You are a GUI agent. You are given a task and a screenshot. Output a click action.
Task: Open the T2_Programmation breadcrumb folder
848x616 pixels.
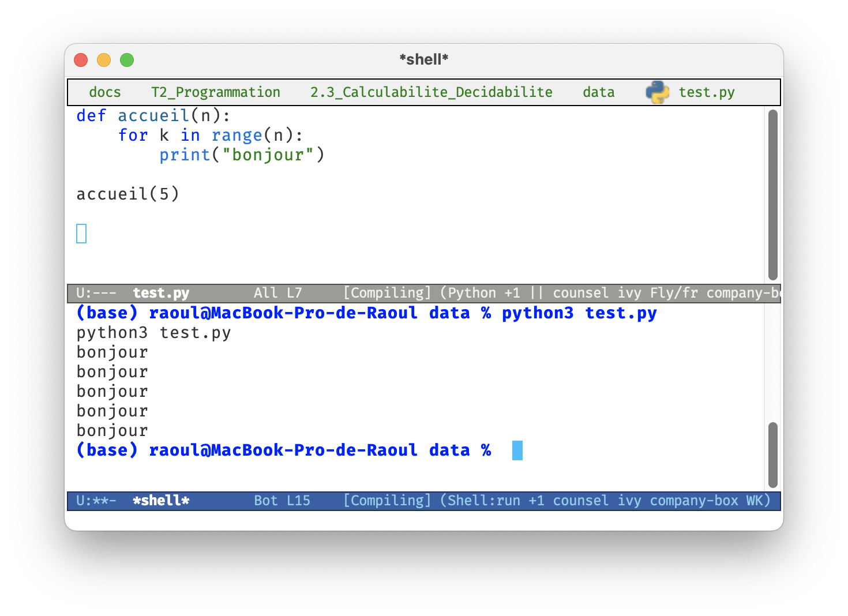[216, 92]
